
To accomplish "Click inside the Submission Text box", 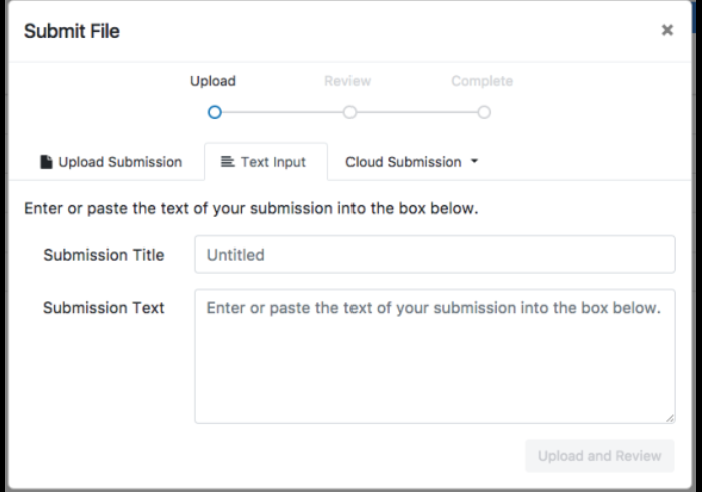I will (x=435, y=356).
